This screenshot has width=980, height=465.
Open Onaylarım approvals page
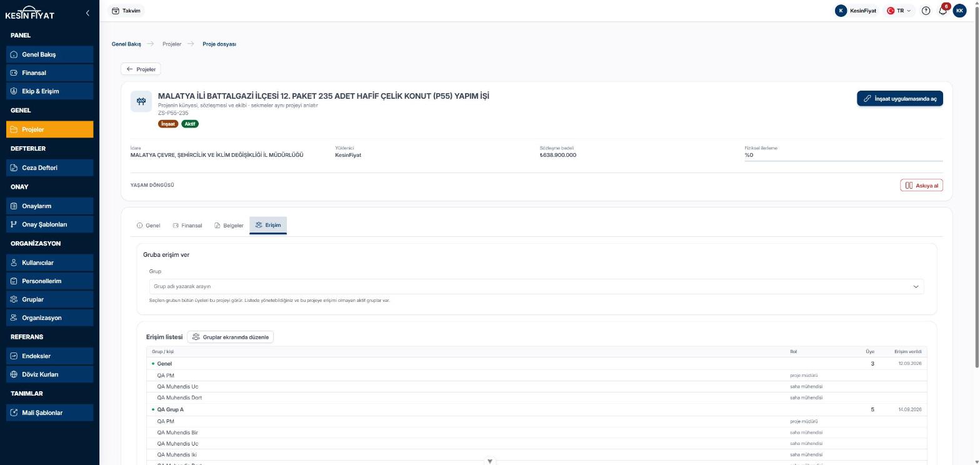(50, 206)
